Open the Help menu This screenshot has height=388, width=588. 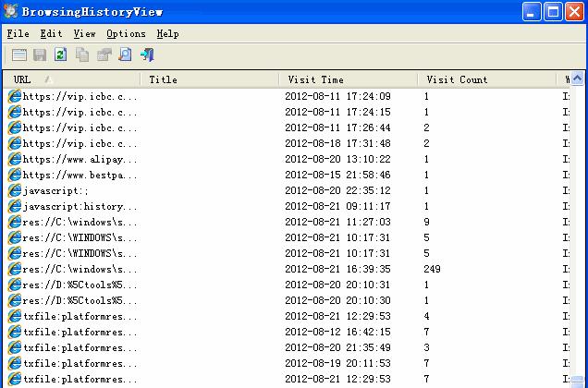pos(167,34)
